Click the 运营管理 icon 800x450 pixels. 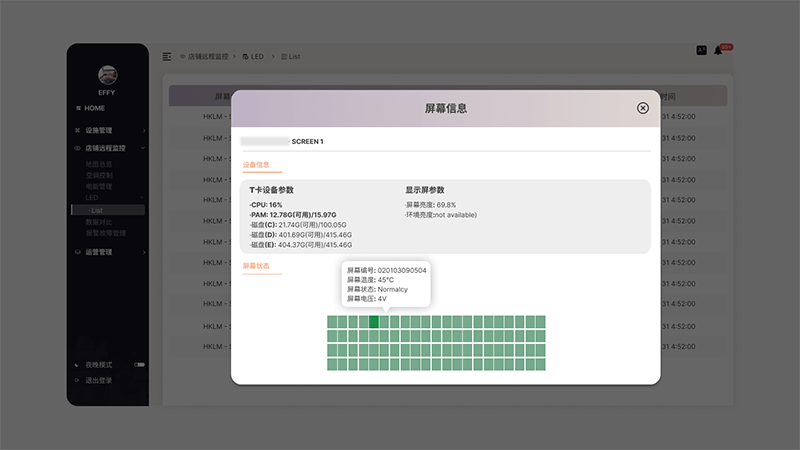(x=78, y=252)
